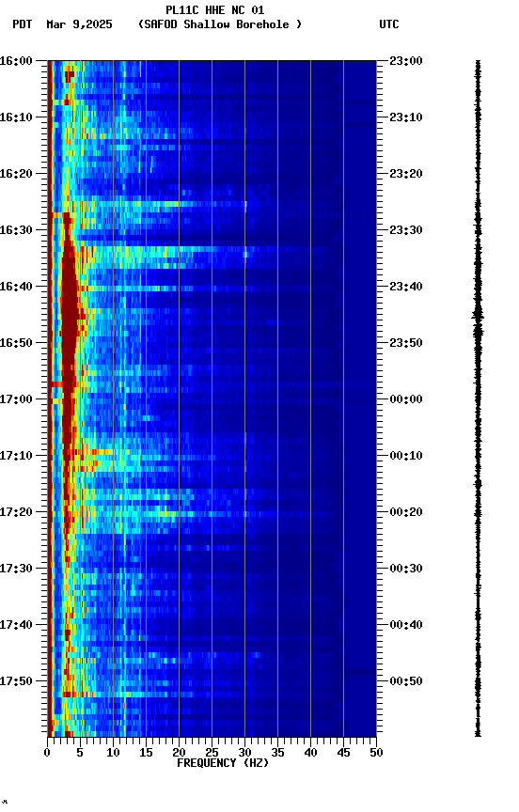Click the 16:20 PDT time label
This screenshot has width=519, height=812.
pyautogui.click(x=16, y=174)
